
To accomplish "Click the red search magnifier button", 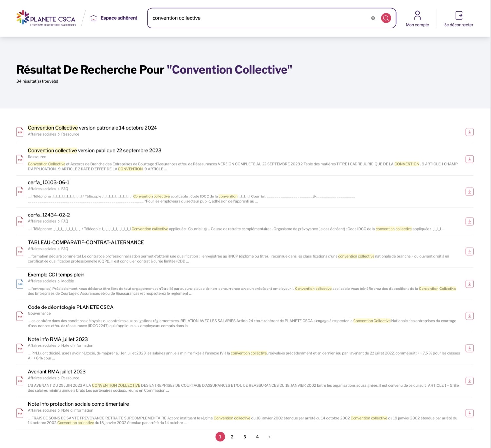I will point(386,18).
